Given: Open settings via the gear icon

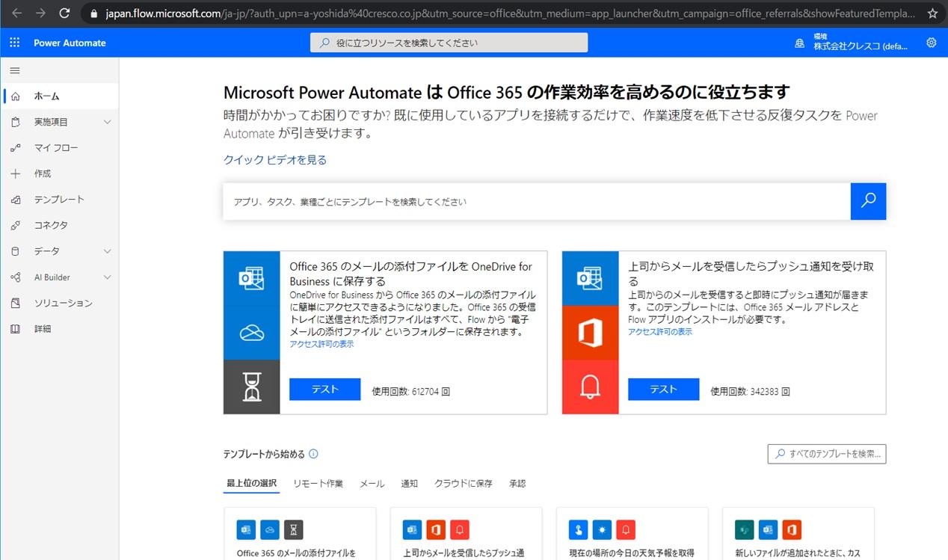Looking at the screenshot, I should click(x=931, y=43).
